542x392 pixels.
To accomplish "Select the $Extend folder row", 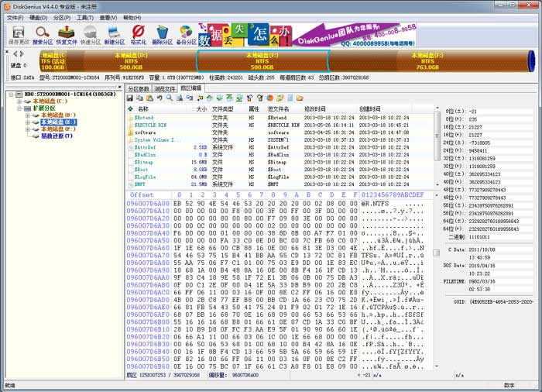I will (x=280, y=118).
